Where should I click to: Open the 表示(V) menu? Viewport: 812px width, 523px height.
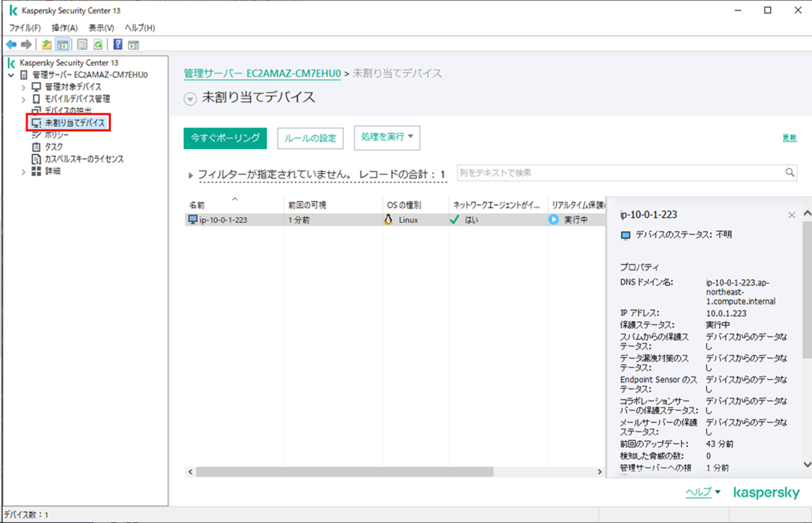point(101,28)
